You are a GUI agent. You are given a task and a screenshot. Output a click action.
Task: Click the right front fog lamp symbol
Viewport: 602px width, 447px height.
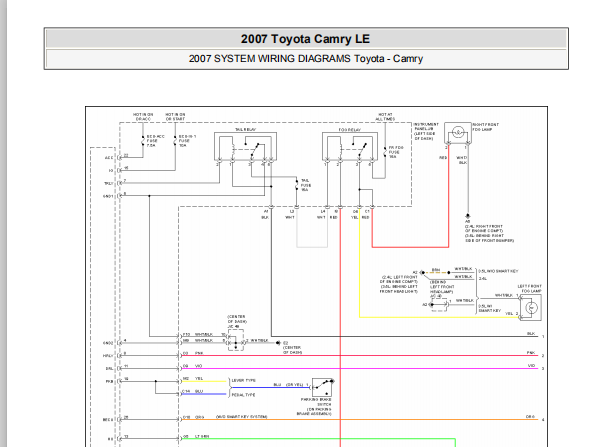tap(458, 133)
